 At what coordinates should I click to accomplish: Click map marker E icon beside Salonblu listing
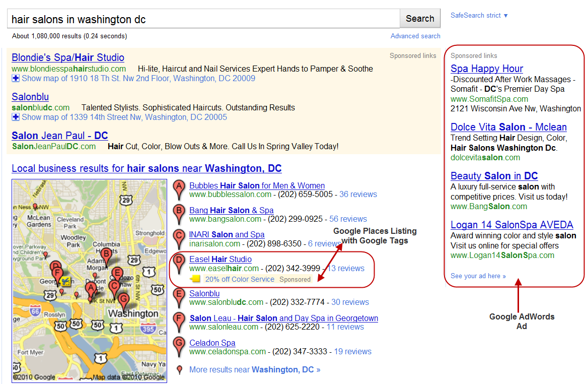click(x=179, y=298)
